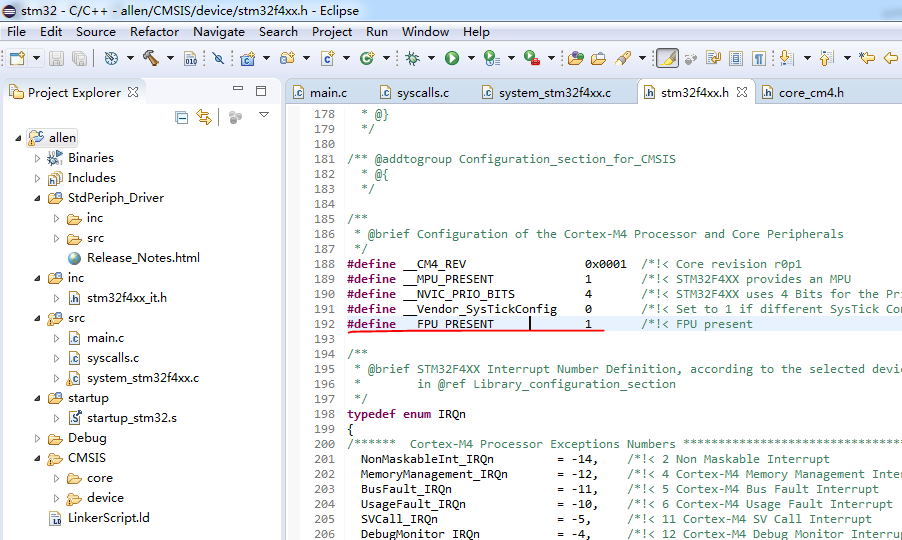The height and width of the screenshot is (540, 902).
Task: Click Link with Editor double-arrow icon
Action: coord(204,117)
